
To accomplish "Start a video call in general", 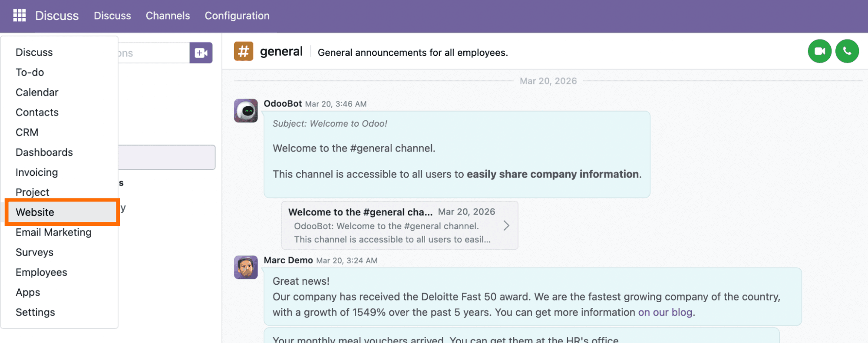I will [819, 51].
